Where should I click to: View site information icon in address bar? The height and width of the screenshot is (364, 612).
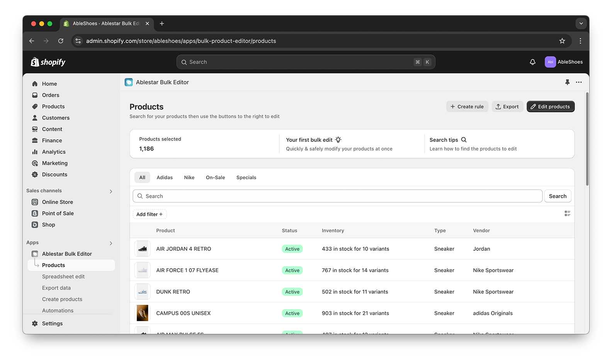point(78,41)
